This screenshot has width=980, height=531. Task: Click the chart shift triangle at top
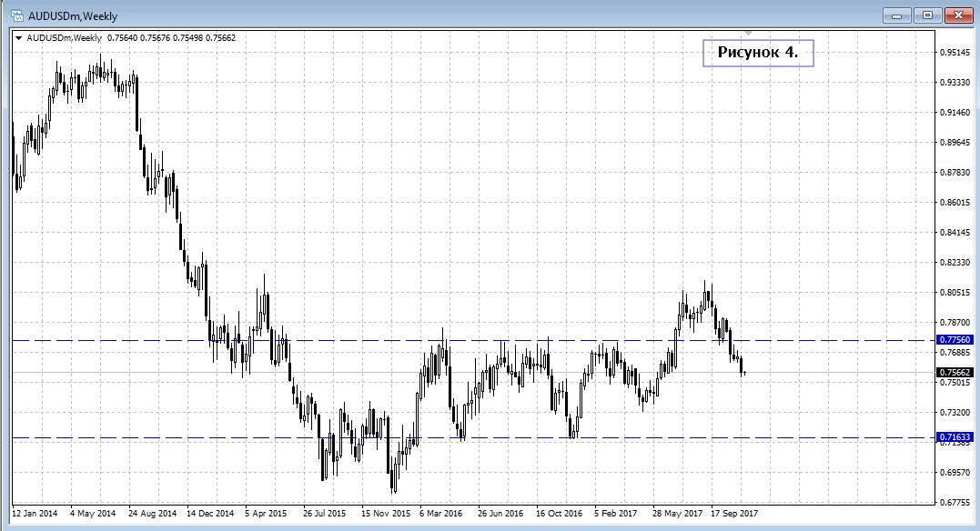pos(746,34)
